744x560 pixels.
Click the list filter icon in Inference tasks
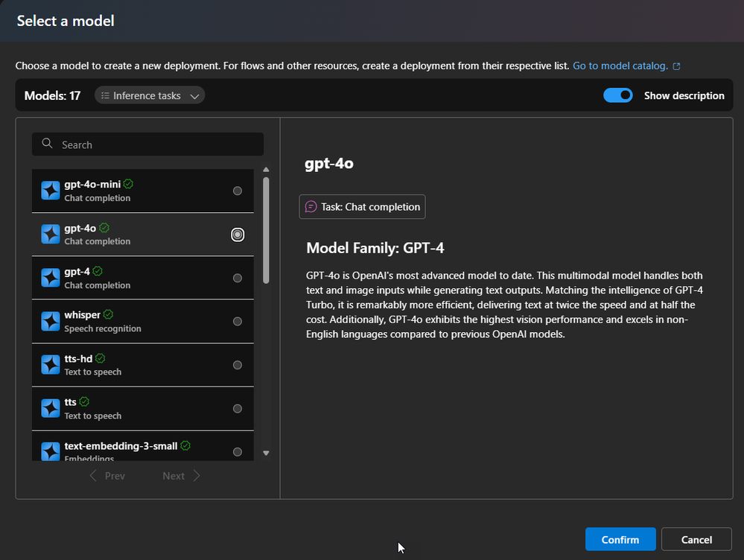click(x=105, y=95)
